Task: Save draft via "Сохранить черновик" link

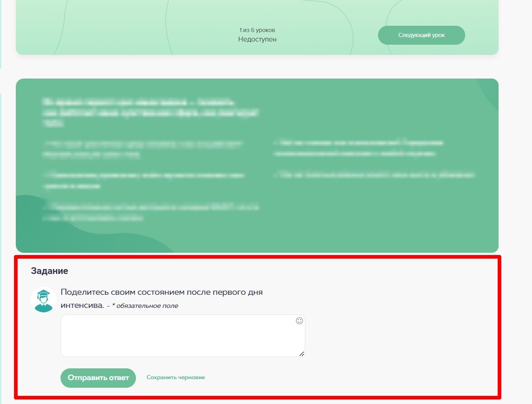Action: [176, 377]
